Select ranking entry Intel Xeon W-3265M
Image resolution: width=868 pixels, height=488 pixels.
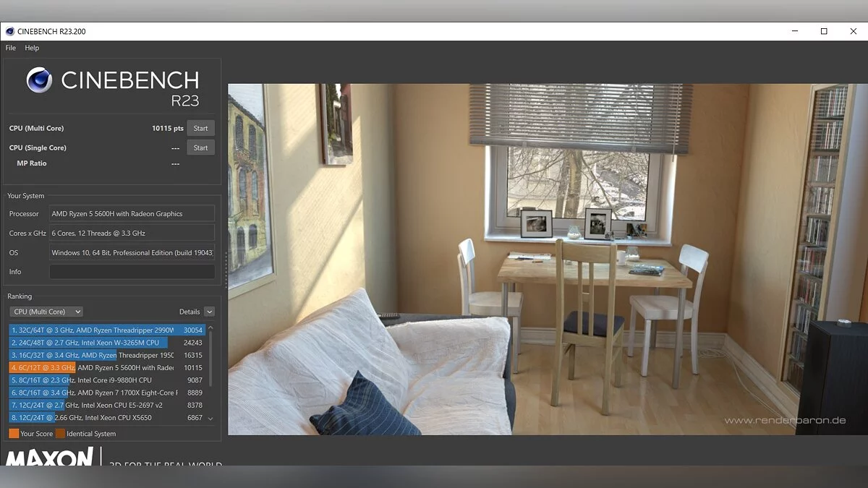[107, 343]
